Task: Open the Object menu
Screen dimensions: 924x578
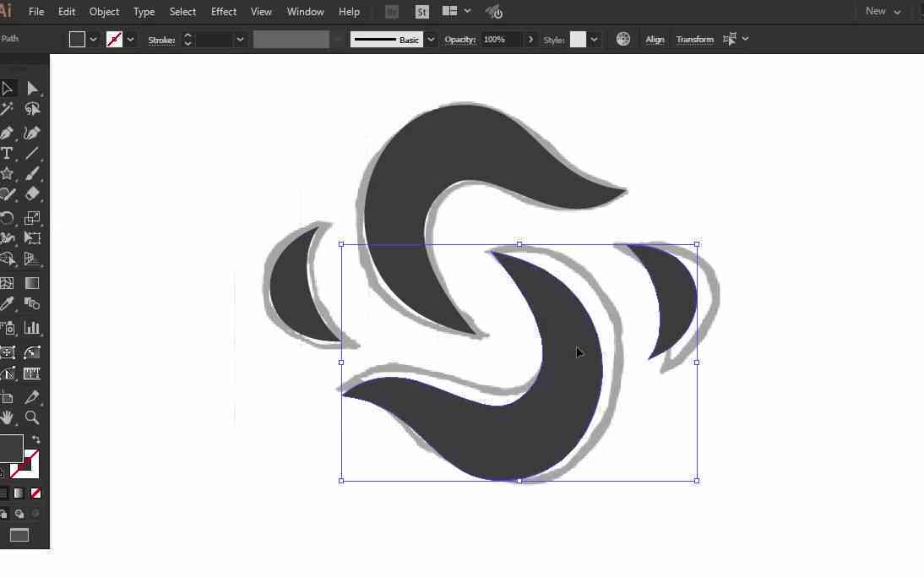Action: pyautogui.click(x=104, y=12)
